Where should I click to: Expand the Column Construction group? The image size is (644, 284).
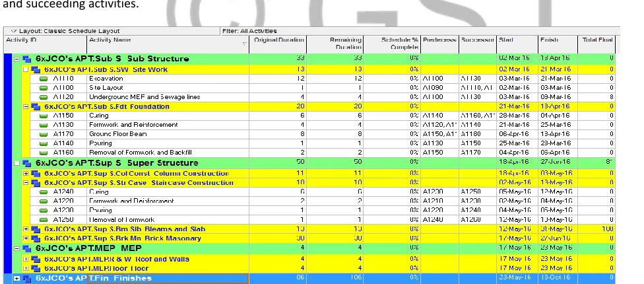(x=26, y=174)
